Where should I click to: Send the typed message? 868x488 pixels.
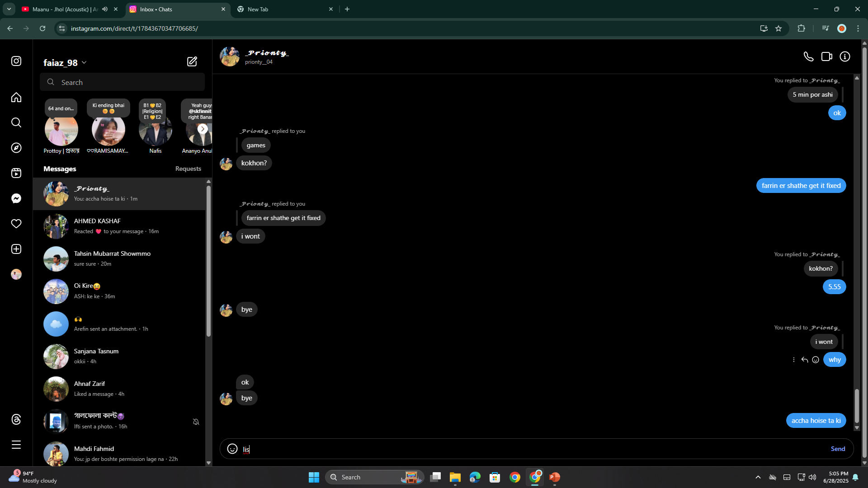tap(838, 449)
